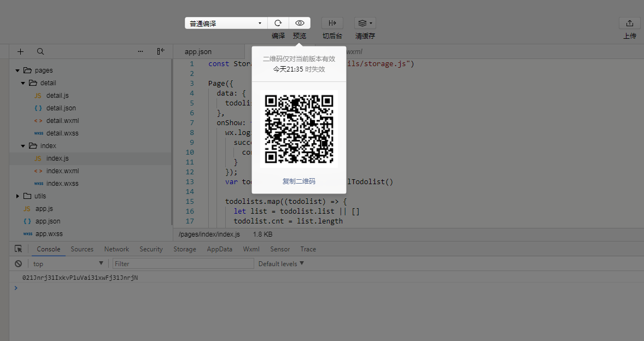Click the code line 'let list = todolist.list || []'
644x341 pixels.
[x=296, y=211]
